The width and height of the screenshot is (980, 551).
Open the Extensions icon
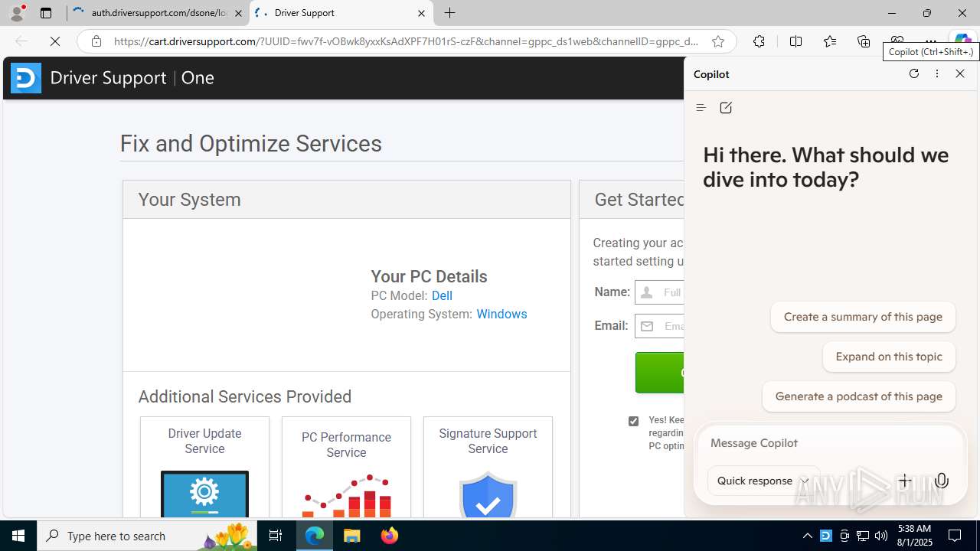[x=759, y=41]
